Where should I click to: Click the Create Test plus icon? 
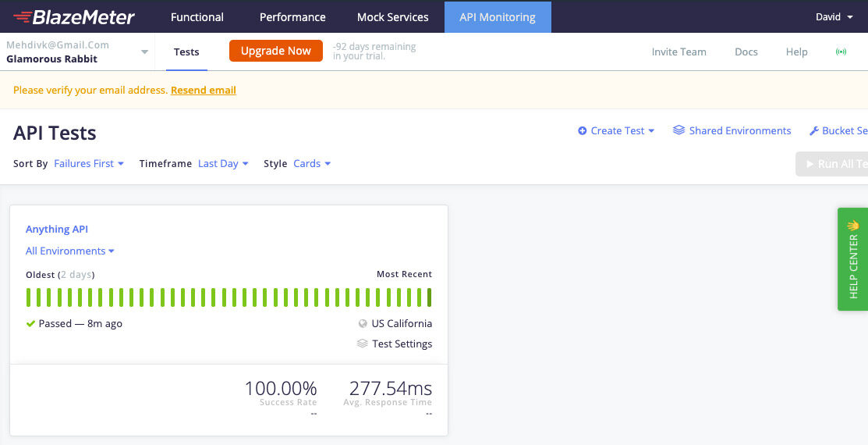click(582, 131)
